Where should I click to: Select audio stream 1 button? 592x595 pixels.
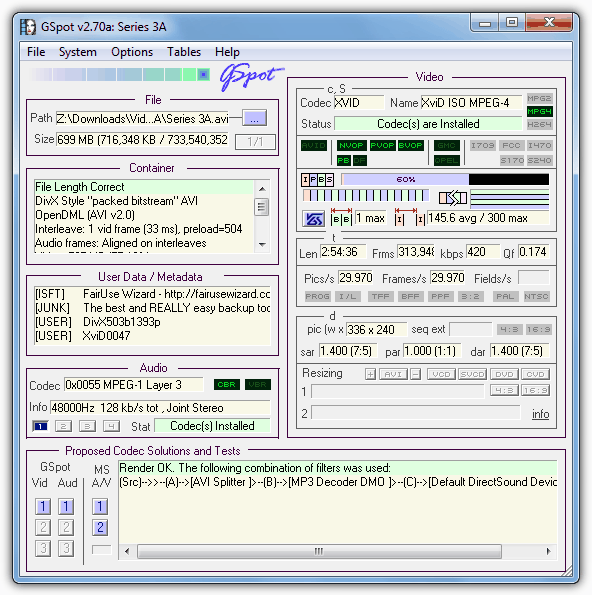pos(40,426)
